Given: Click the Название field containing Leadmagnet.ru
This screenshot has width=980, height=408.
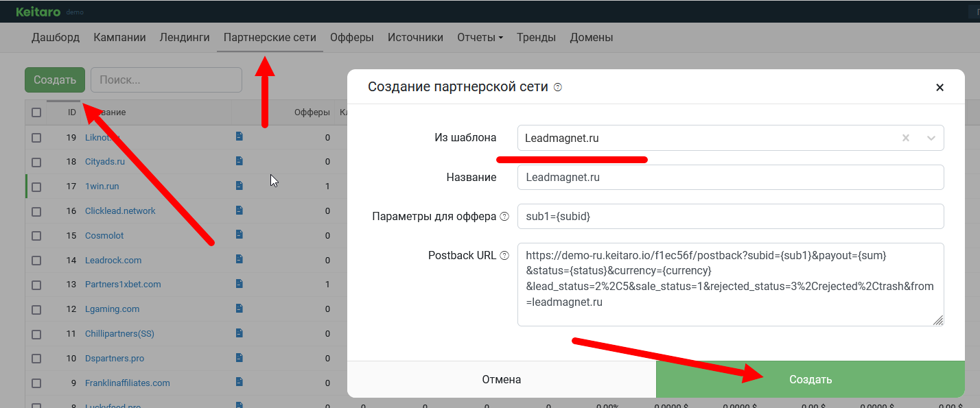Looking at the screenshot, I should tap(730, 177).
